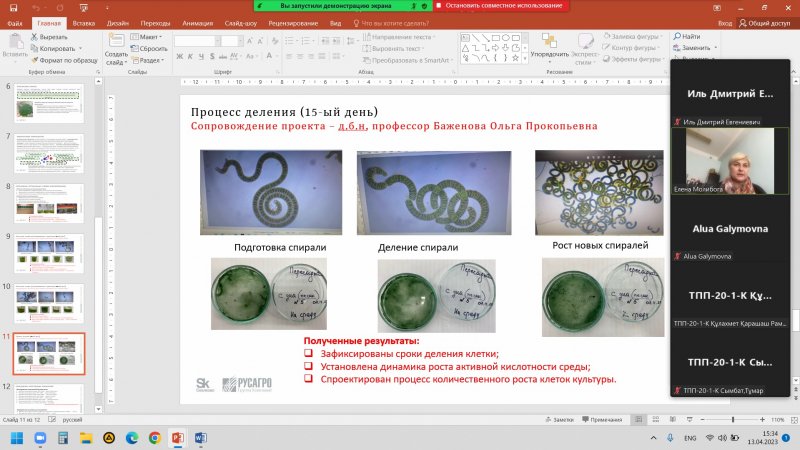The height and width of the screenshot is (450, 800).
Task: Switch to the Анимация tab
Action: click(x=197, y=23)
